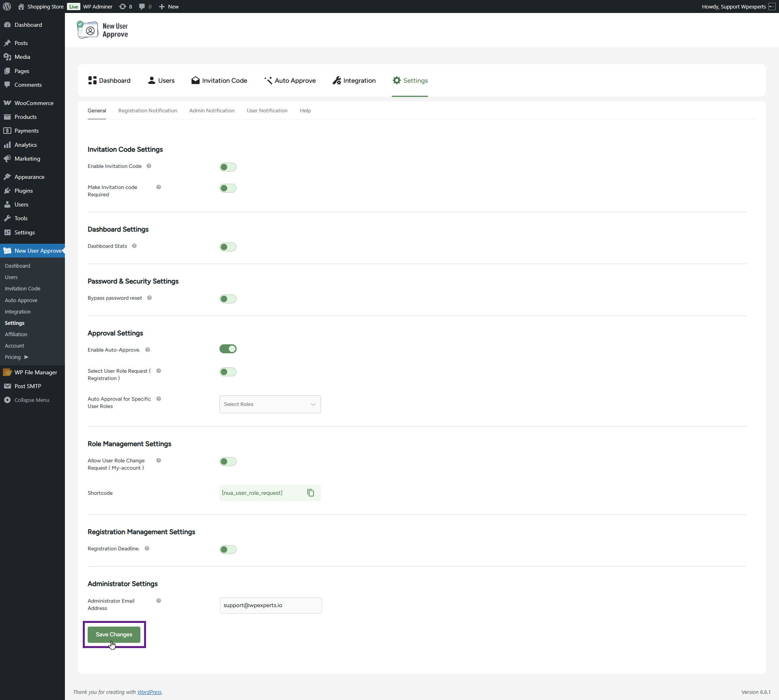
Task: Expand the Pricing submenu arrow
Action: tap(26, 357)
